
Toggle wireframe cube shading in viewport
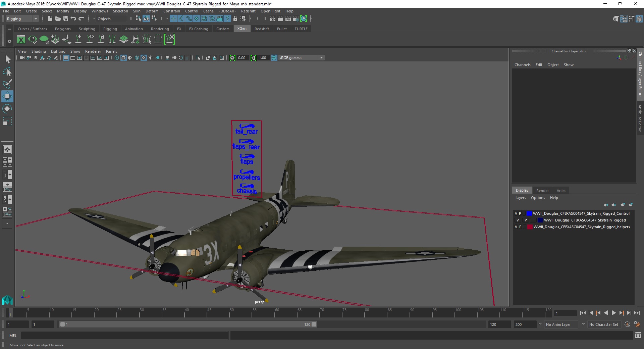(x=117, y=58)
